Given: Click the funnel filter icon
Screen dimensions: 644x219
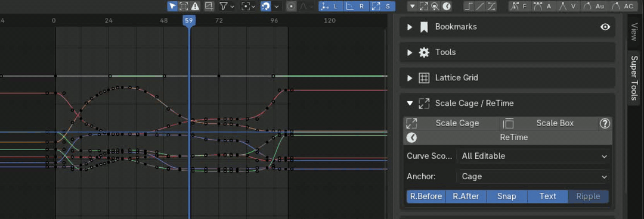Looking at the screenshot, I should pyautogui.click(x=224, y=6).
